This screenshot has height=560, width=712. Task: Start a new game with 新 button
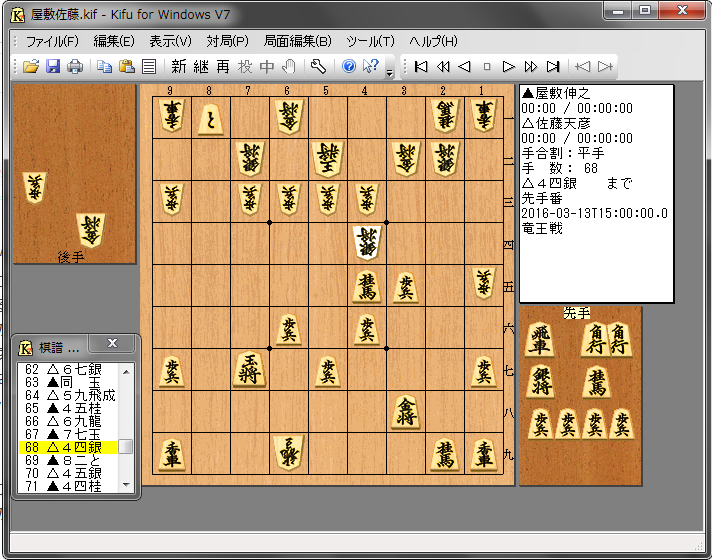pyautogui.click(x=178, y=67)
